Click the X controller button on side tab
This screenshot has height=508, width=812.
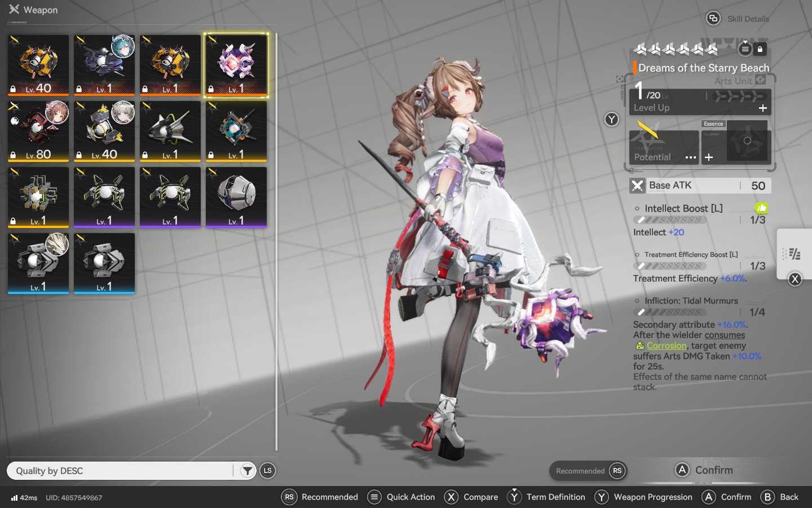795,279
